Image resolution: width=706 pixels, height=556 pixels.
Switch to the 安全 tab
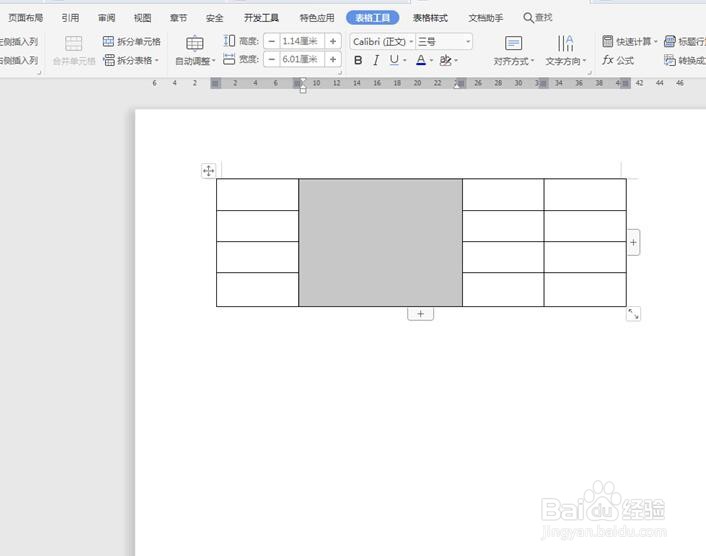click(x=214, y=18)
